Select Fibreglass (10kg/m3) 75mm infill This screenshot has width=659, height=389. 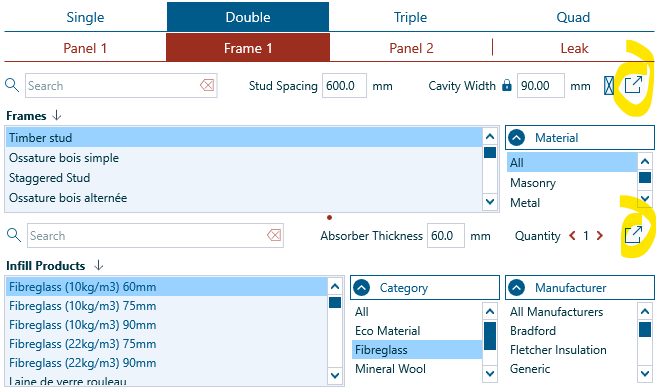[x=166, y=306]
